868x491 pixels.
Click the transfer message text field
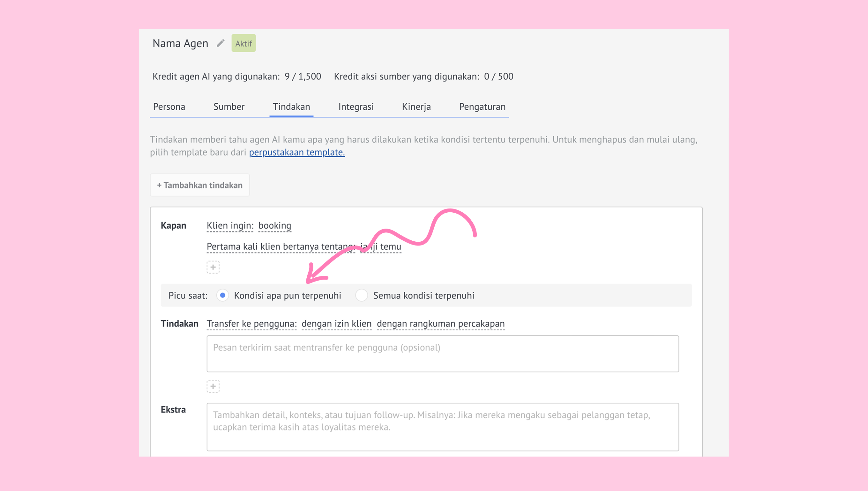coord(442,353)
